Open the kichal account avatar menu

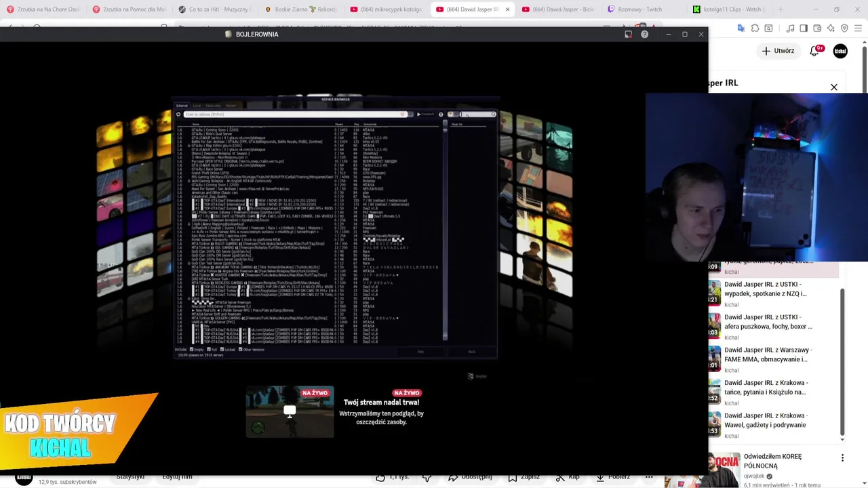pyautogui.click(x=840, y=51)
